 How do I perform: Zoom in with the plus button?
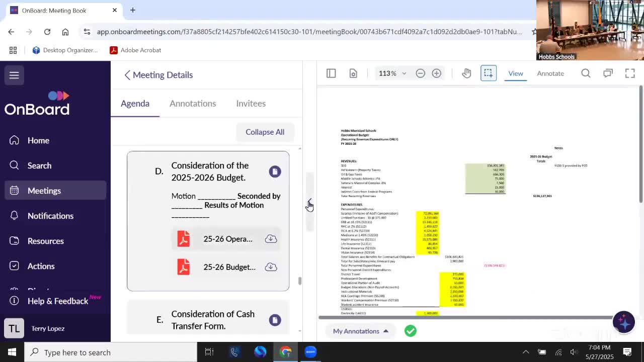click(x=437, y=73)
